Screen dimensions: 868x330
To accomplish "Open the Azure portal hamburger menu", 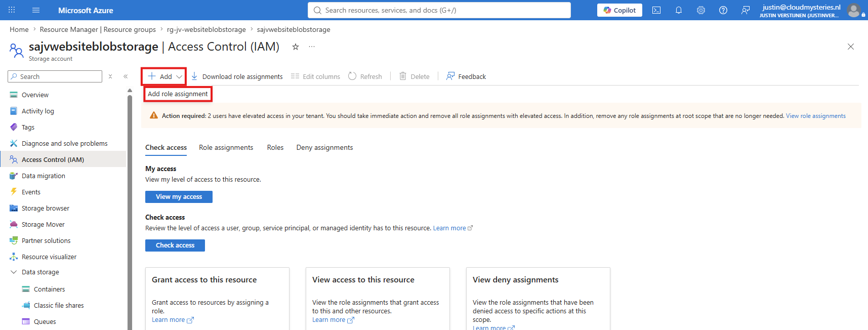I will pos(36,10).
